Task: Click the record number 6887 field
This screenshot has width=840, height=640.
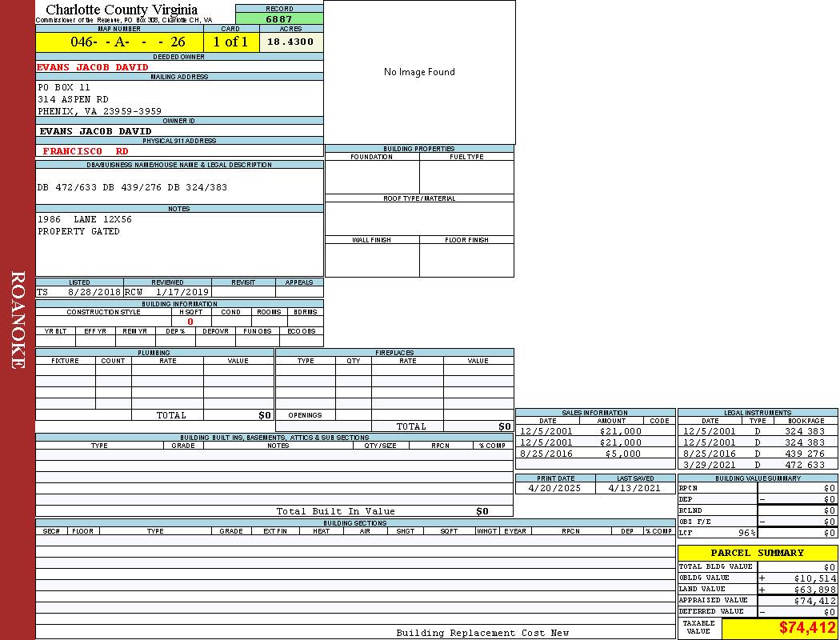Action: pos(279,18)
